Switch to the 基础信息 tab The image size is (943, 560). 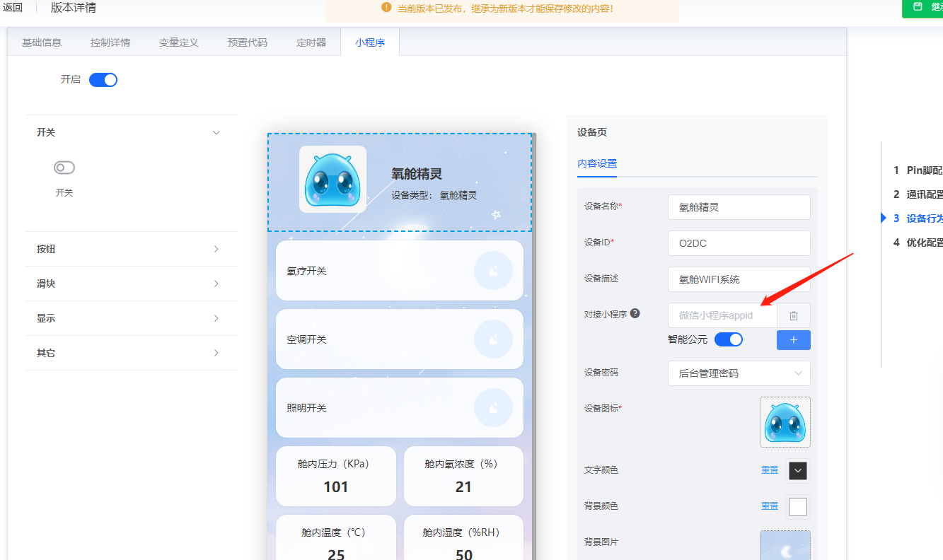(41, 42)
